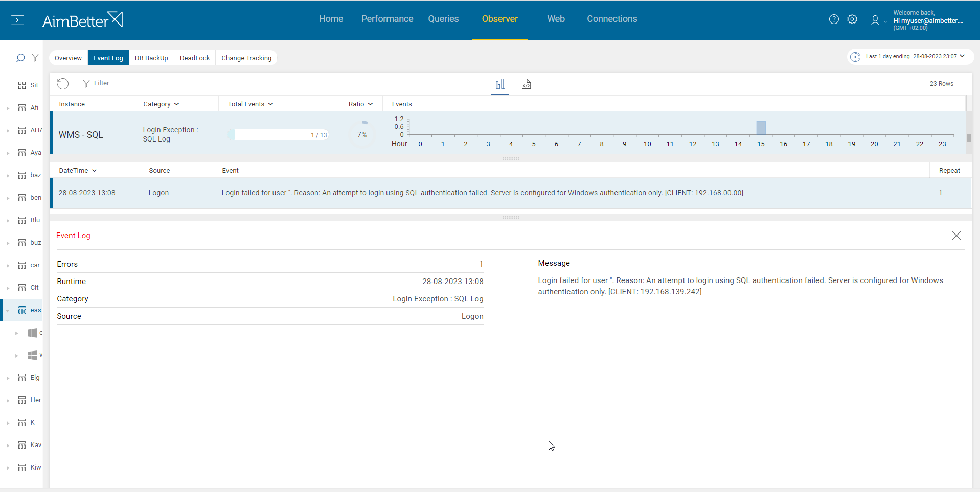This screenshot has height=492, width=980.
Task: Close the Event Log detail panel
Action: 956,236
